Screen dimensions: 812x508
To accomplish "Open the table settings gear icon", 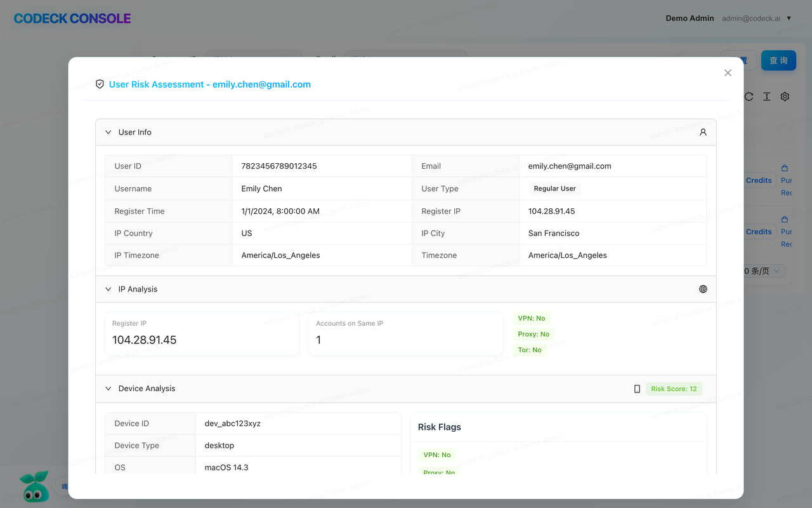I will (x=785, y=97).
